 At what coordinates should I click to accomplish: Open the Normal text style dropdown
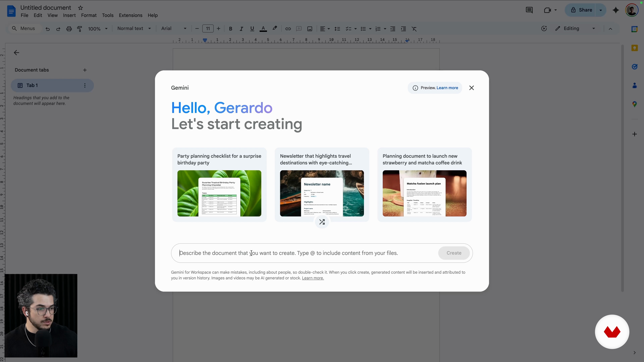(134, 28)
